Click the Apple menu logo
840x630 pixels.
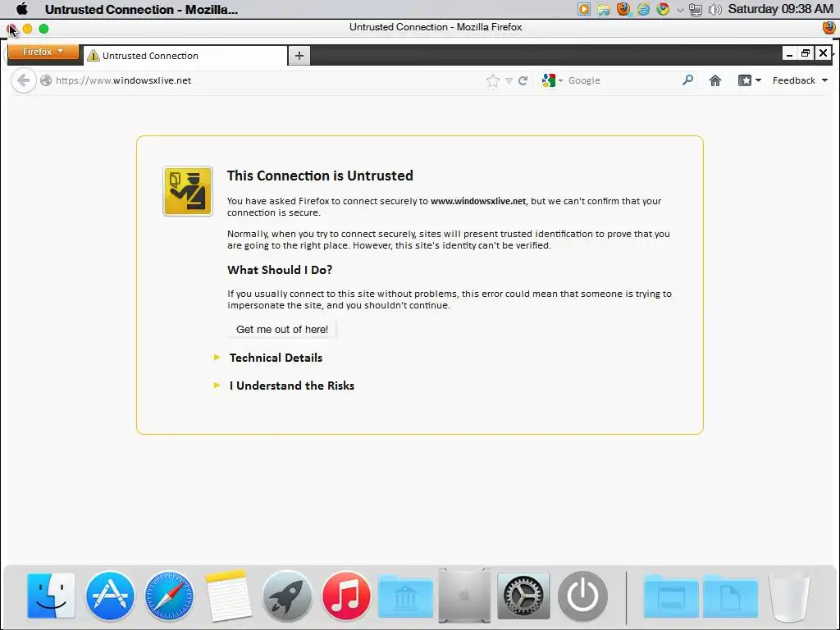click(x=22, y=9)
